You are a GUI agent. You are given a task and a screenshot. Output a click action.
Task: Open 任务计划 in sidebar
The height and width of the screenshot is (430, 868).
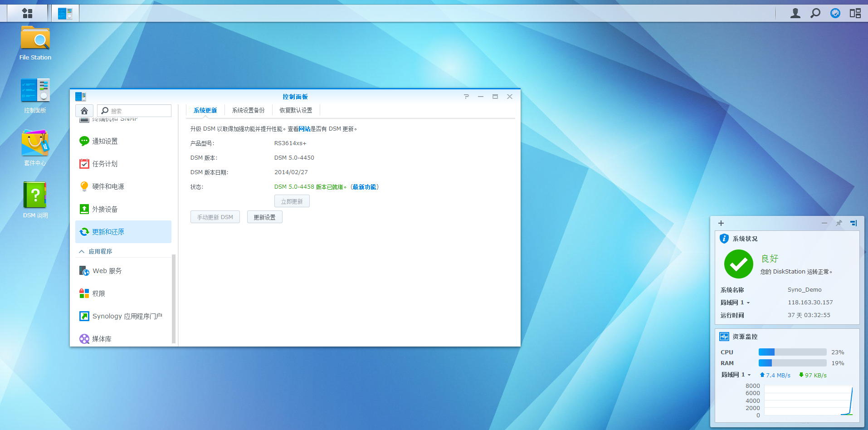(123, 164)
